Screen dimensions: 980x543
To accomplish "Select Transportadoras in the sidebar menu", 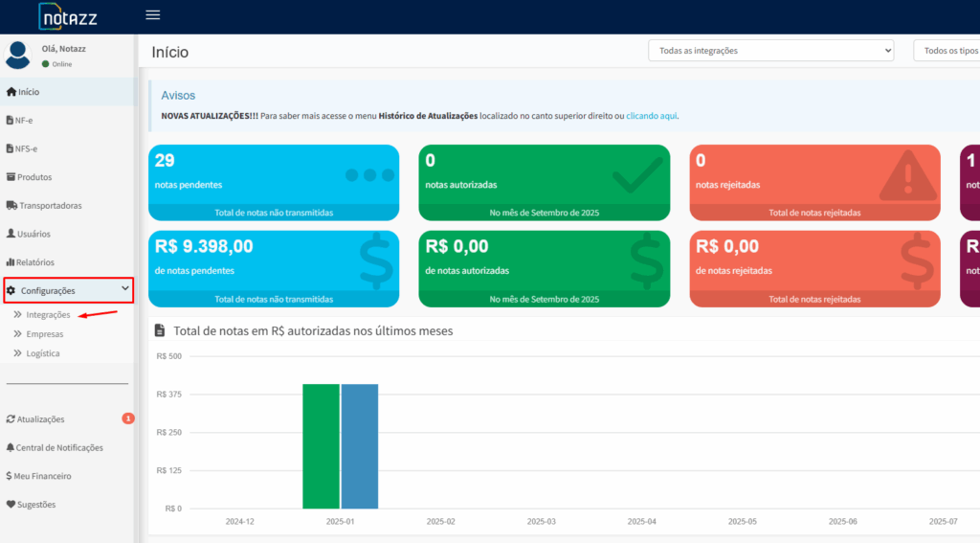I will click(x=50, y=206).
